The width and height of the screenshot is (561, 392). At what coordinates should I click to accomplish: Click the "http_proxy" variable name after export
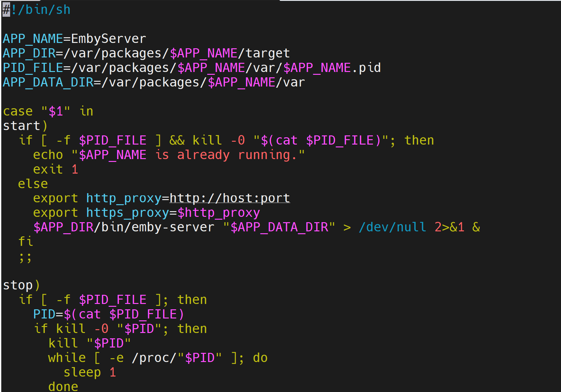(124, 199)
